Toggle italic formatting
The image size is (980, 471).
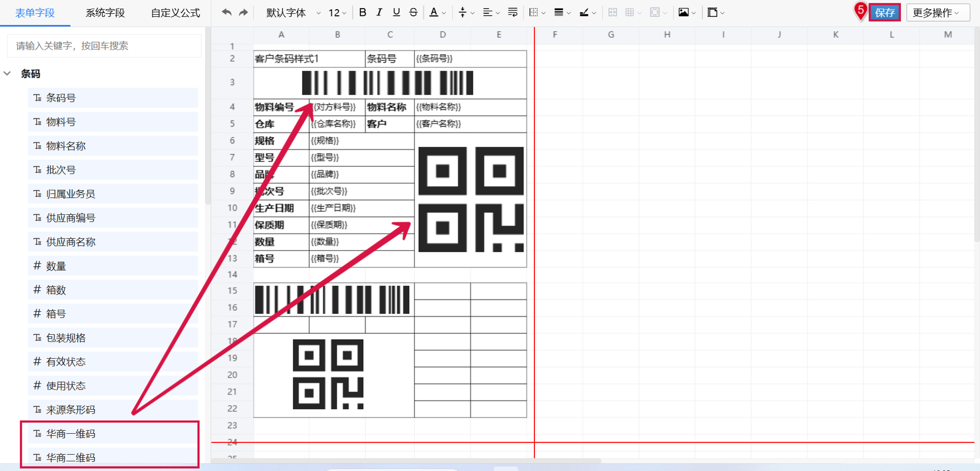379,12
